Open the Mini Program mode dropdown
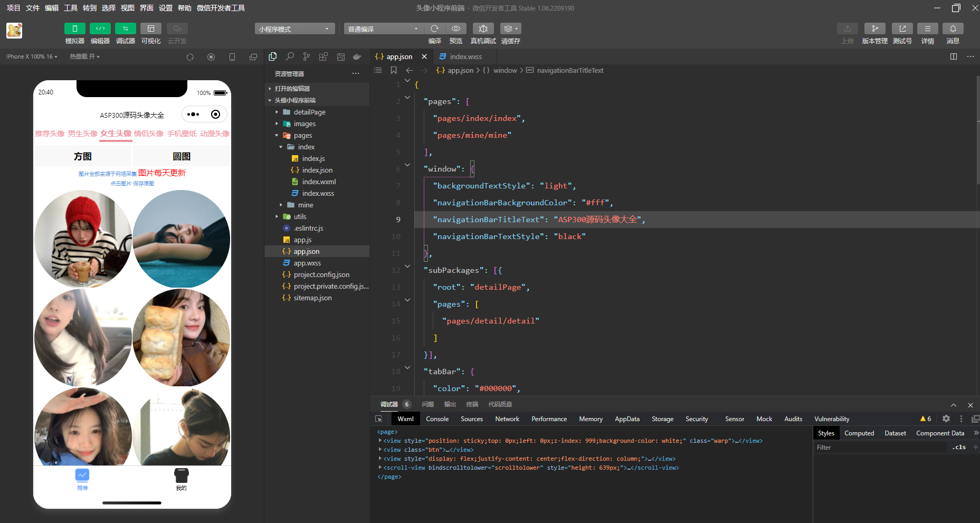The height and width of the screenshot is (523, 980). (294, 29)
